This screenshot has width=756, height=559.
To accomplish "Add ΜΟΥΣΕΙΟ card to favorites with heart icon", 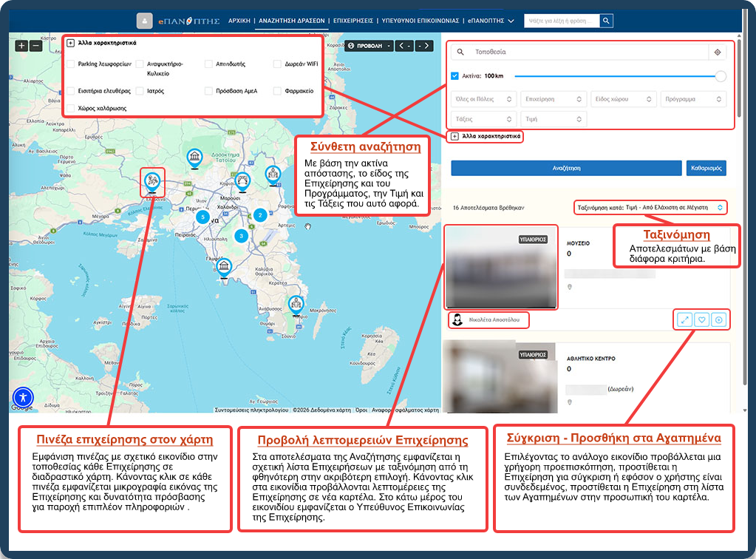I will [701, 319].
